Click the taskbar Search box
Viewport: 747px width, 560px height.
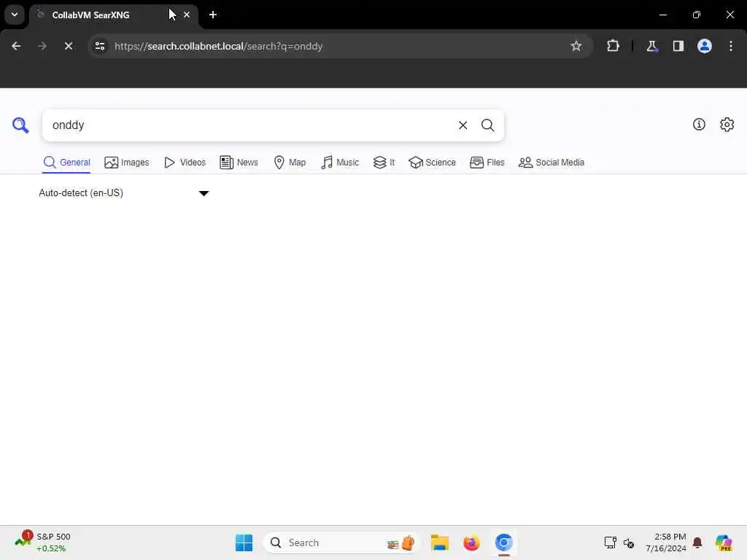[341, 542]
